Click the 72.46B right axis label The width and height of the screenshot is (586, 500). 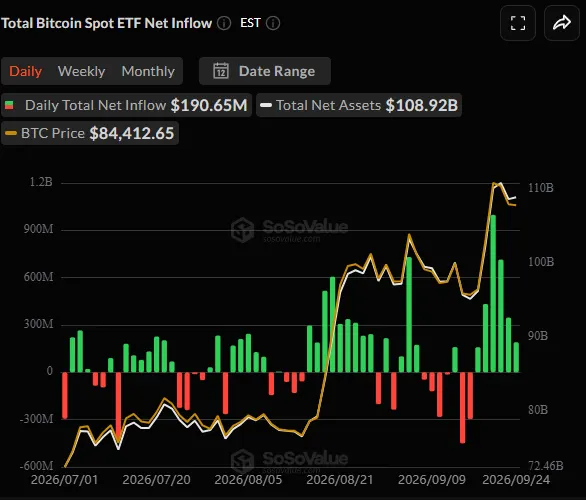[x=546, y=466]
